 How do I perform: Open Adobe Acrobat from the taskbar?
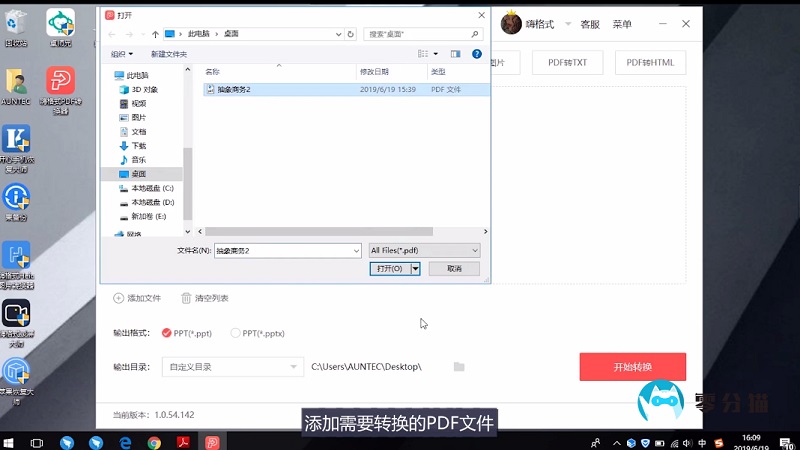point(184,441)
